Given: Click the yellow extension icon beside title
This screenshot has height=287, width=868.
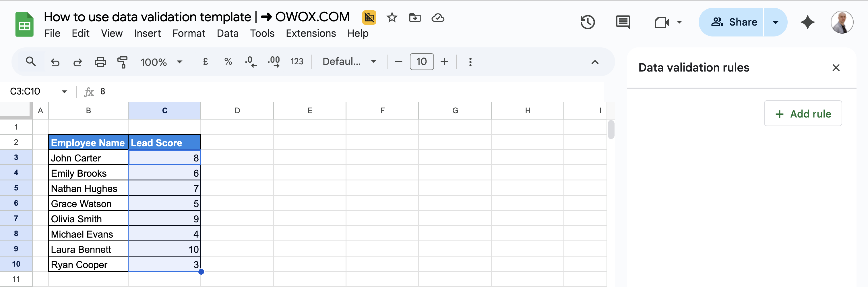Looking at the screenshot, I should (369, 17).
